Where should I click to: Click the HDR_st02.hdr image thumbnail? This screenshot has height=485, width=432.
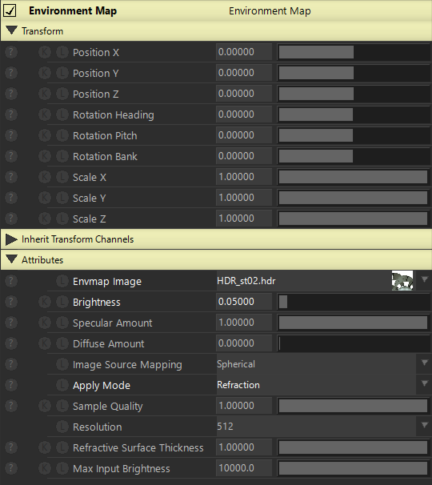pos(402,281)
